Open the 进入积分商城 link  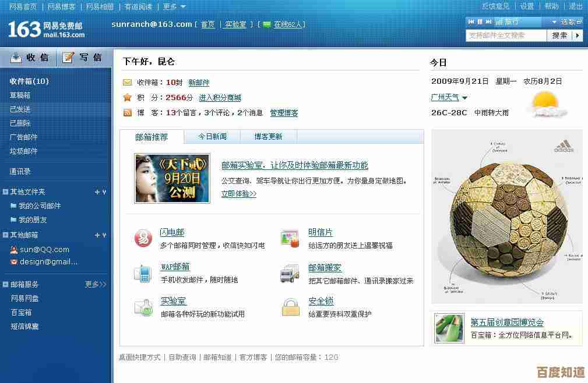coord(220,98)
